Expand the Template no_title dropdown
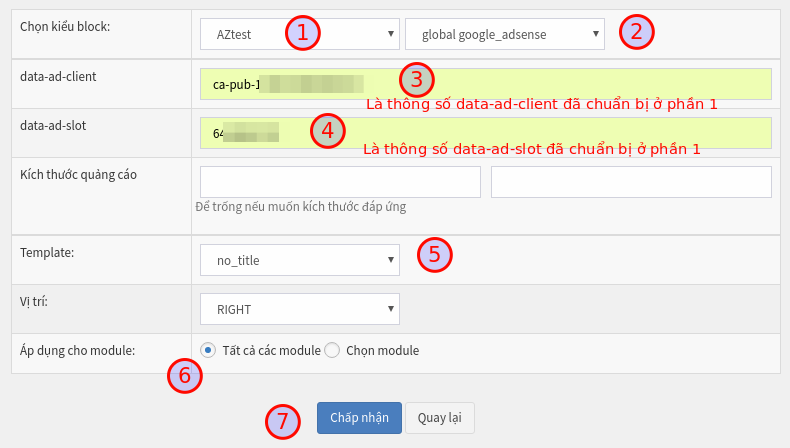The width and height of the screenshot is (790, 448). pos(299,260)
